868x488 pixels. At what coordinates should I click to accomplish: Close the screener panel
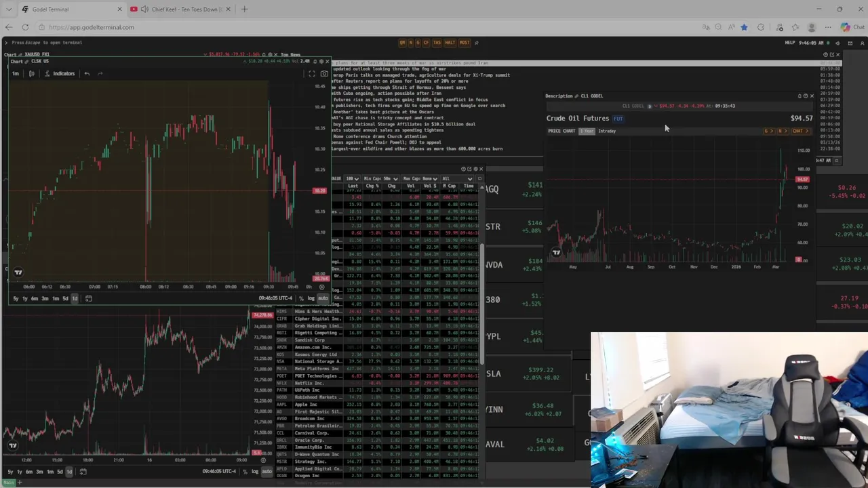(x=481, y=169)
